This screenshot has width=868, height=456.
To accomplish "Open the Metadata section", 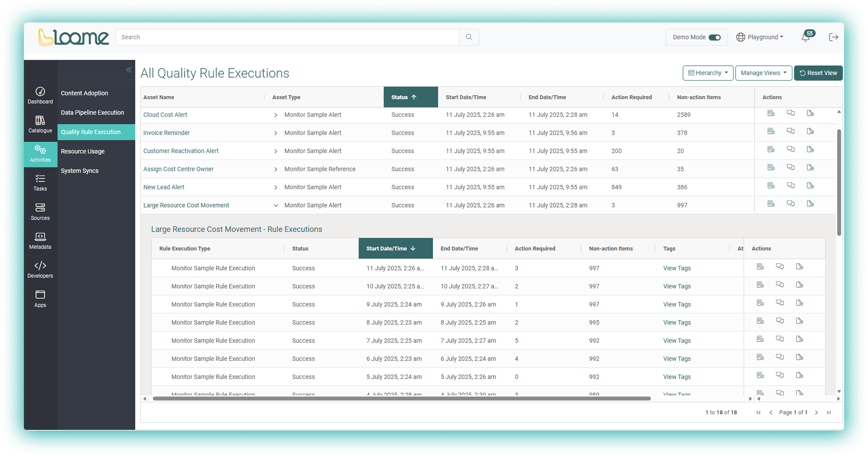I will pos(40,241).
